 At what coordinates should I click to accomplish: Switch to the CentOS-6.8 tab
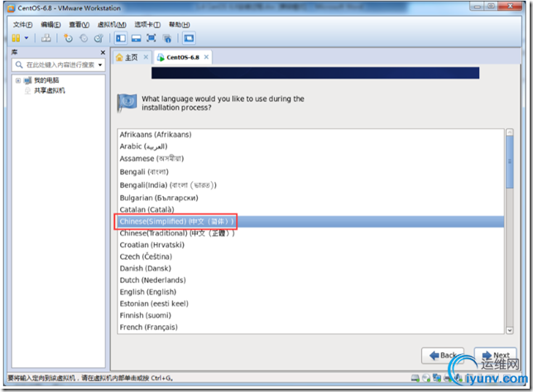(183, 57)
